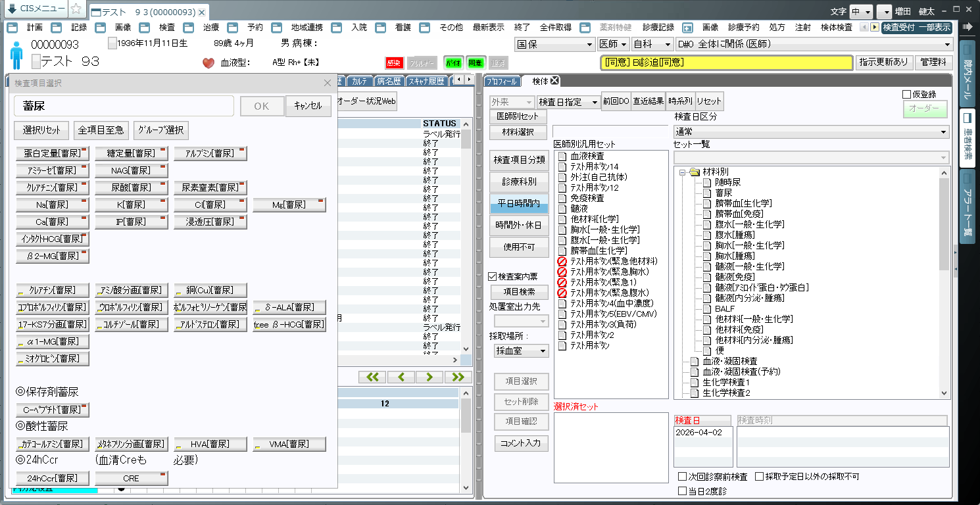This screenshot has width=980, height=505.
Task: Open アラート一覧 in the right sidebar
Action: (968, 207)
